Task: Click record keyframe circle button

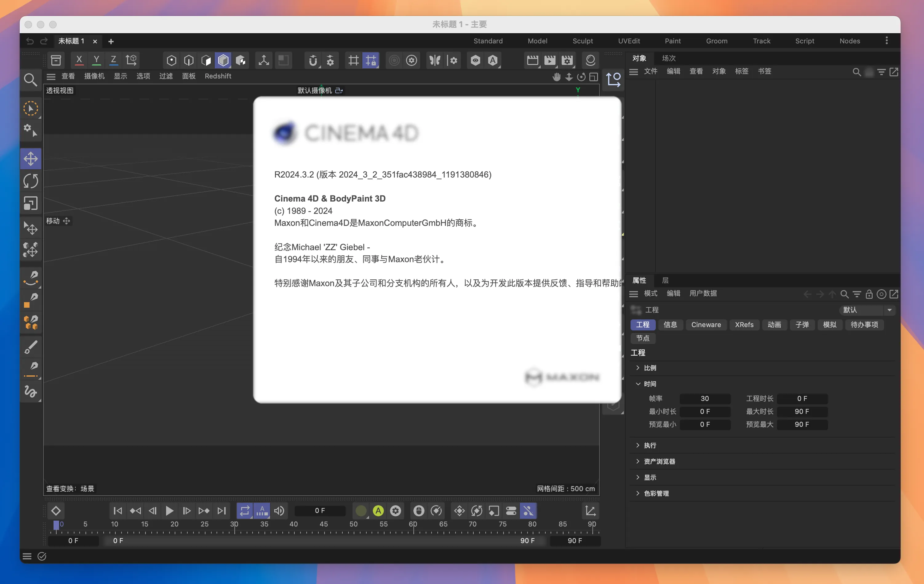Action: point(361,511)
